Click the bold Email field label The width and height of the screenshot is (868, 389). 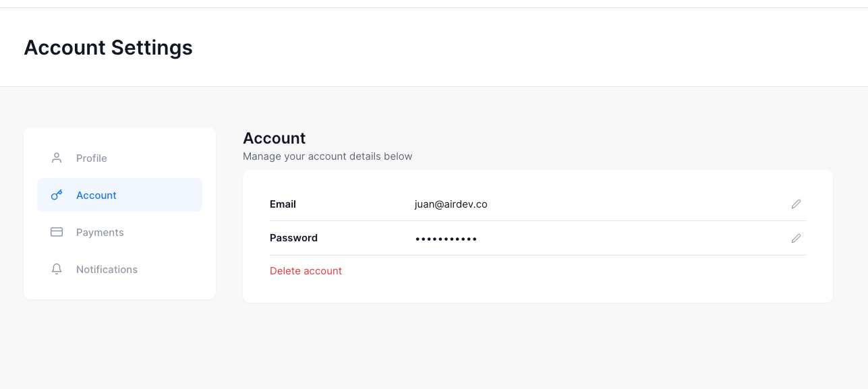click(283, 204)
